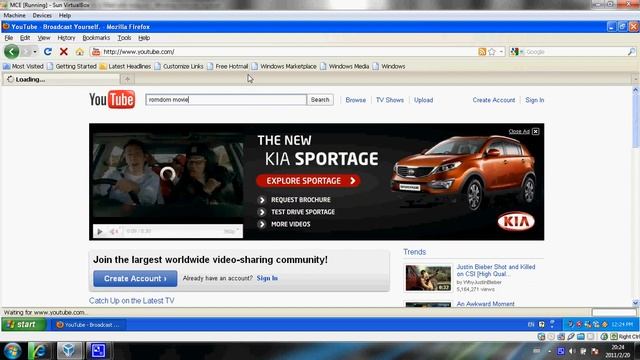Screen dimensions: 640x360
Task: Launch Internet Explorer from host taskbar
Action: pos(39,351)
